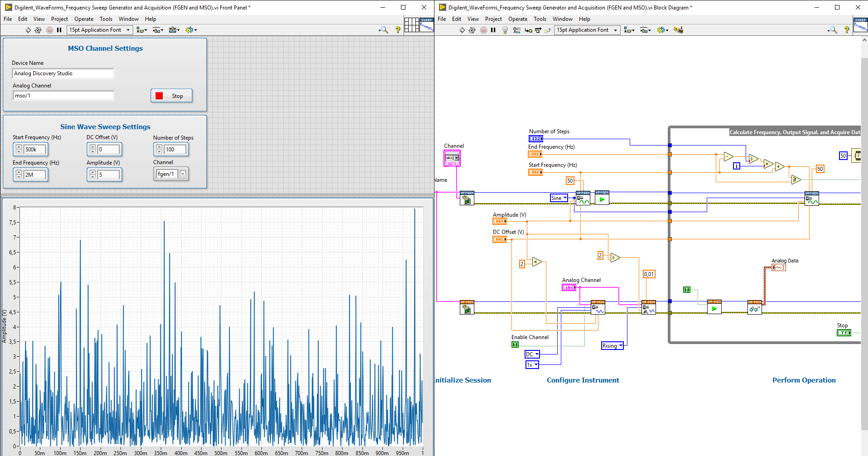The width and height of the screenshot is (868, 456).
Task: Toggle the Enable Channel true constant
Action: (515, 344)
